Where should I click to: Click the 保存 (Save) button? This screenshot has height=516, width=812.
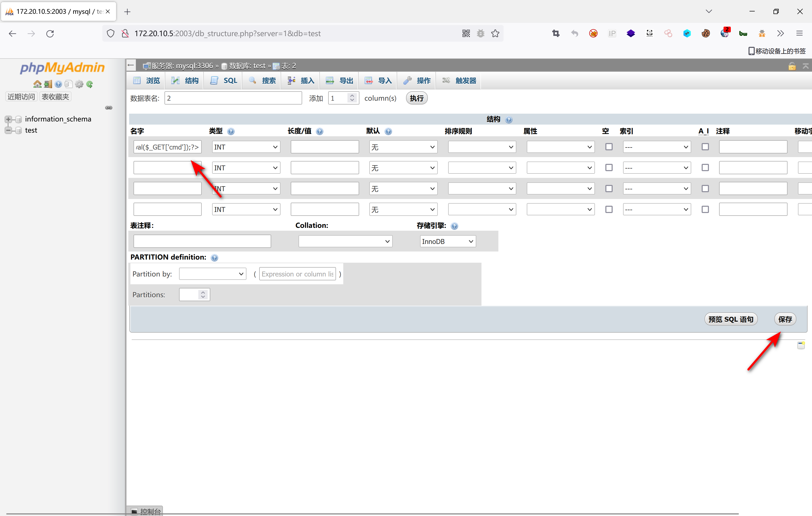[785, 319]
